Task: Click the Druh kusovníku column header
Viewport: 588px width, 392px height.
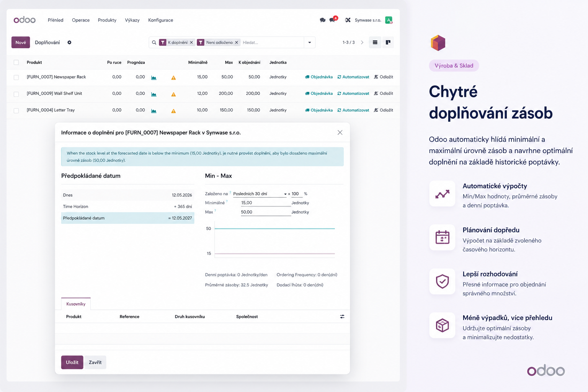Action: pos(190,317)
